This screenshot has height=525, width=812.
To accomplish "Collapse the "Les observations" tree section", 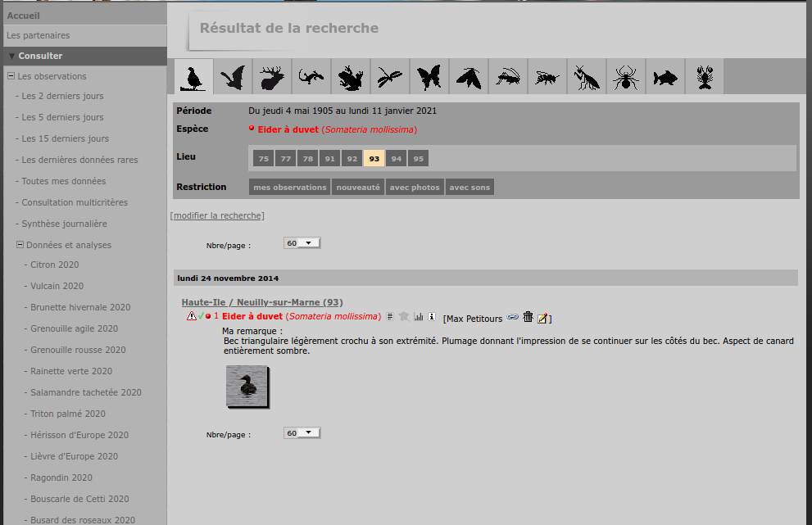I will 11,76.
